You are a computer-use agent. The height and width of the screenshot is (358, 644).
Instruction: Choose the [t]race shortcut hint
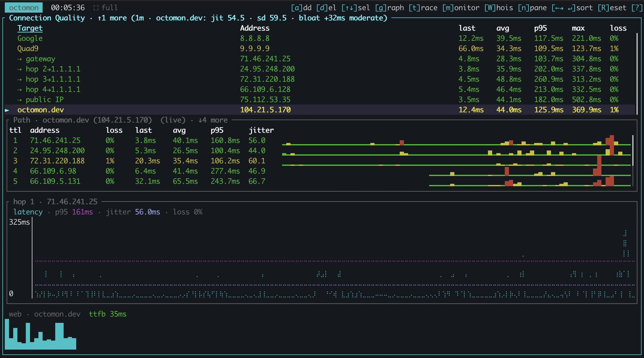click(x=423, y=8)
